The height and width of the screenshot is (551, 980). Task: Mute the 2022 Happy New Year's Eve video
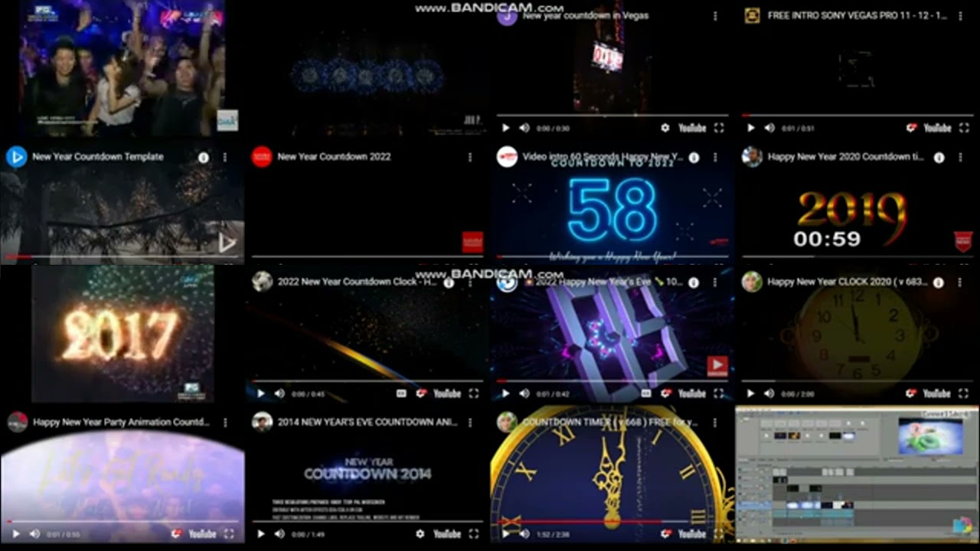coord(524,393)
